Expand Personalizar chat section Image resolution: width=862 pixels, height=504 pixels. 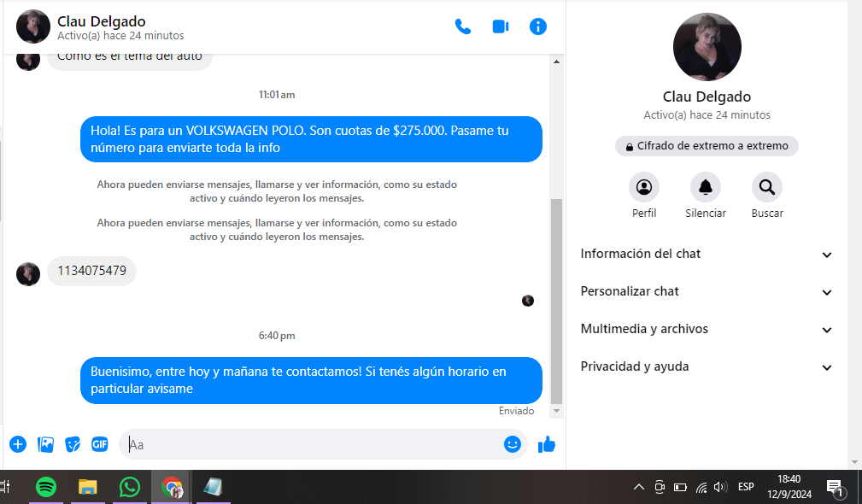point(706,291)
